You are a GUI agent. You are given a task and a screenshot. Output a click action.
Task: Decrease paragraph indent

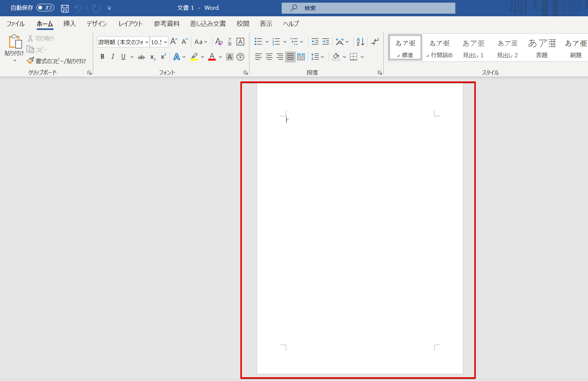tap(315, 42)
